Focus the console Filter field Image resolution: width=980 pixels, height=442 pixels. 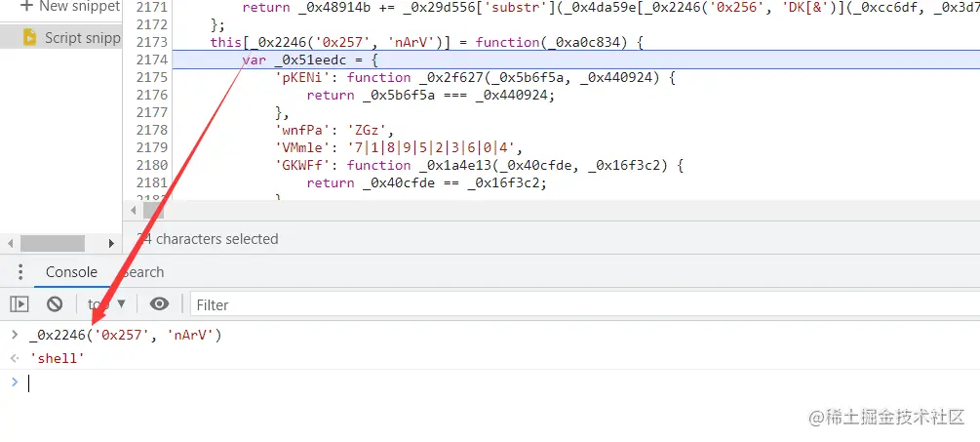pyautogui.click(x=584, y=305)
